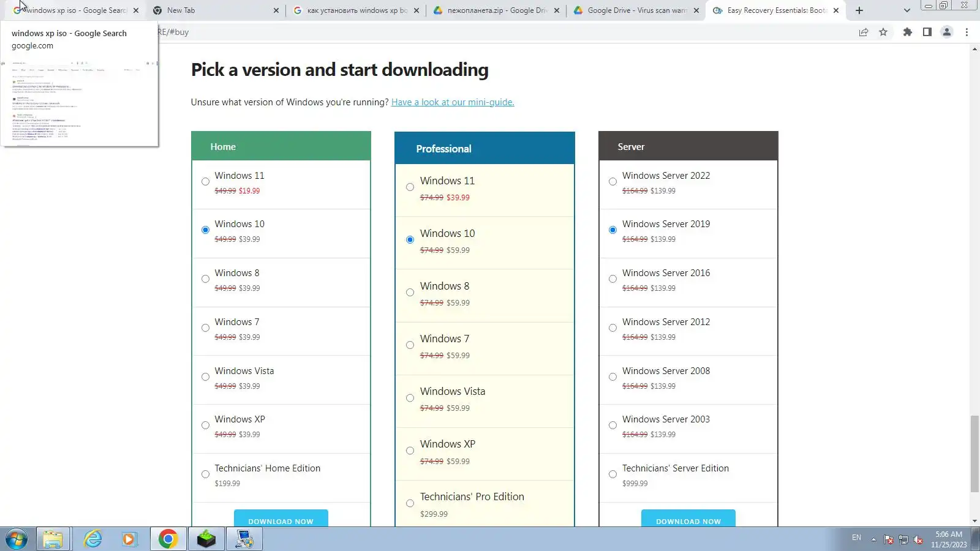
Task: Open the green box app on the taskbar
Action: [206, 539]
